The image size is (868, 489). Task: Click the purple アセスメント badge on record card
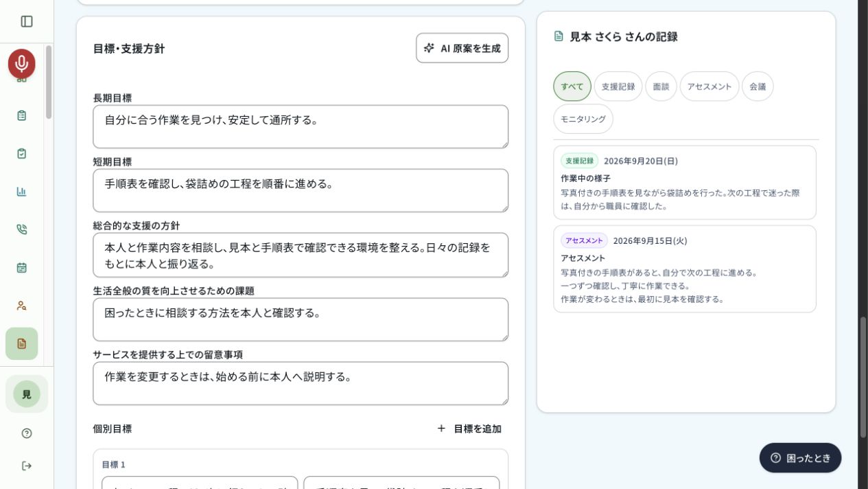coord(584,240)
